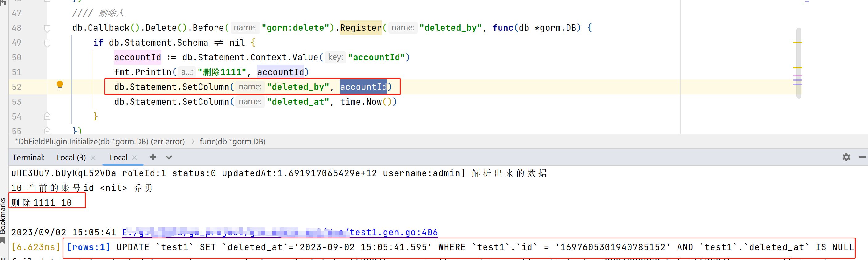Switch to the Local (3) terminal tab
The width and height of the screenshot is (868, 260).
71,158
